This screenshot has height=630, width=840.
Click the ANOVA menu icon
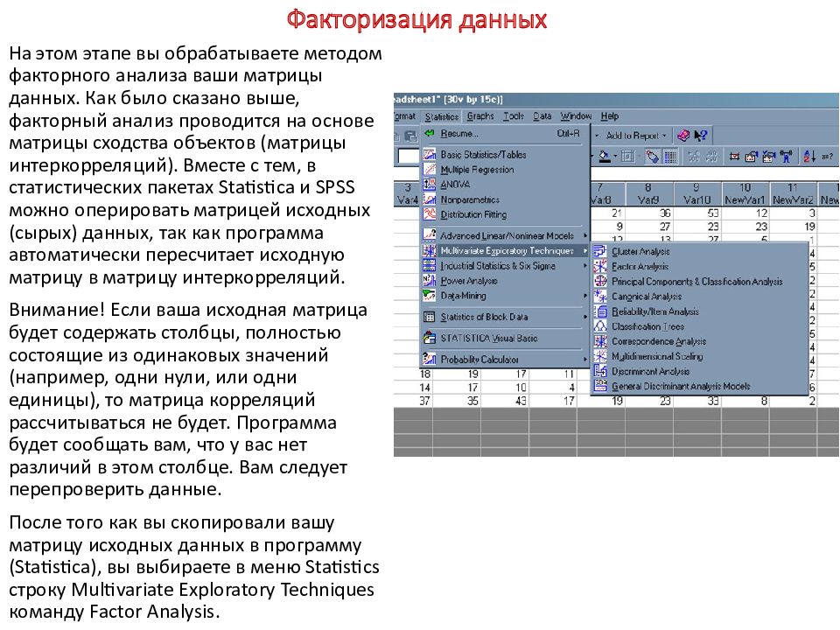tap(430, 185)
